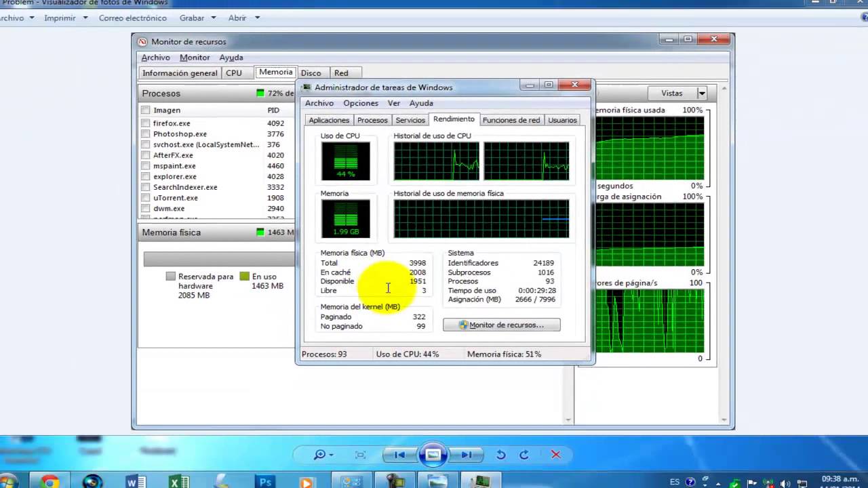
Task: Open the Monitor menu in Monitor de recursos
Action: pos(195,58)
